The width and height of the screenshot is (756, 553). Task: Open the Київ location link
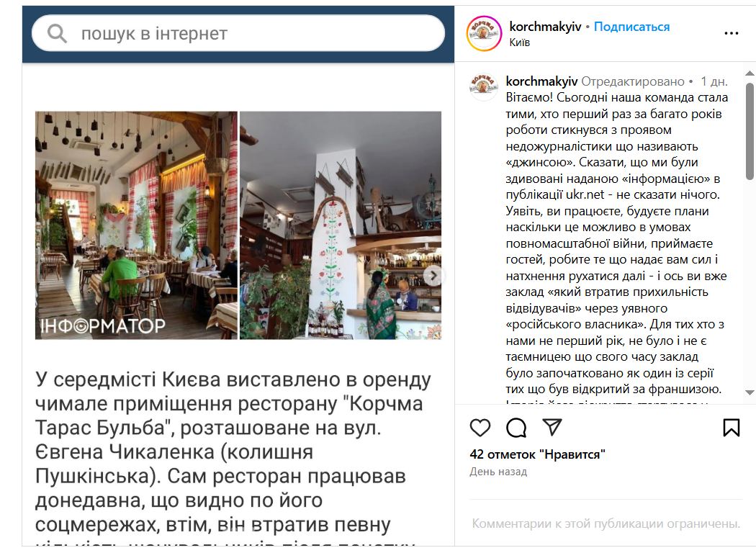pyautogui.click(x=520, y=42)
